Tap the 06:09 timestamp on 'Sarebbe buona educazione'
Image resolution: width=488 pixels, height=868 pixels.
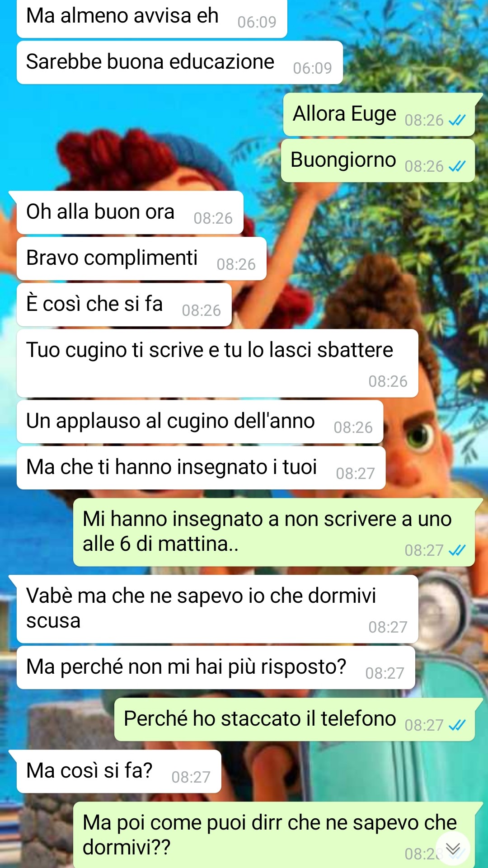(x=312, y=68)
